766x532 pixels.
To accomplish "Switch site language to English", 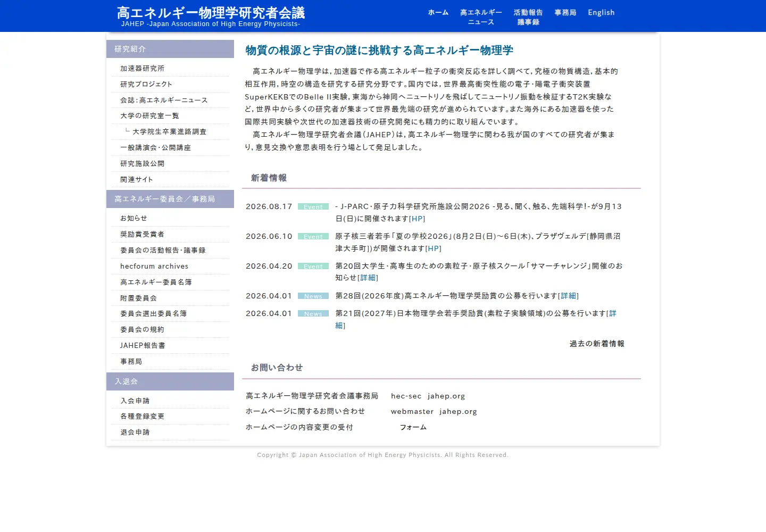I will pyautogui.click(x=601, y=12).
